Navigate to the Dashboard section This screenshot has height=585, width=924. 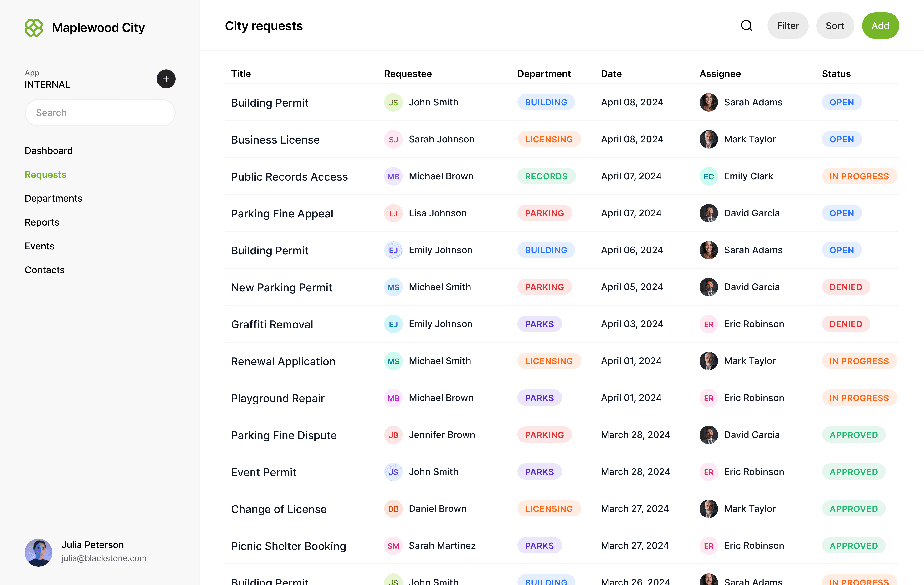(49, 150)
